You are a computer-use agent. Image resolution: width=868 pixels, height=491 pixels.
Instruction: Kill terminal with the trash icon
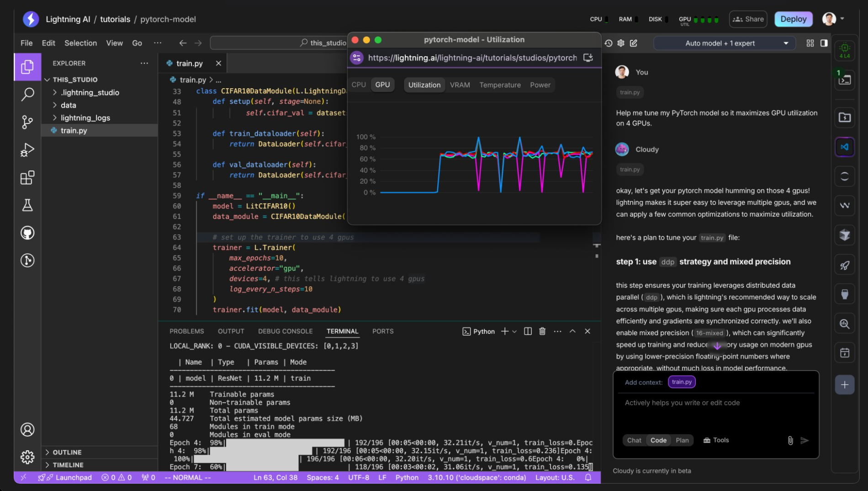(x=542, y=331)
